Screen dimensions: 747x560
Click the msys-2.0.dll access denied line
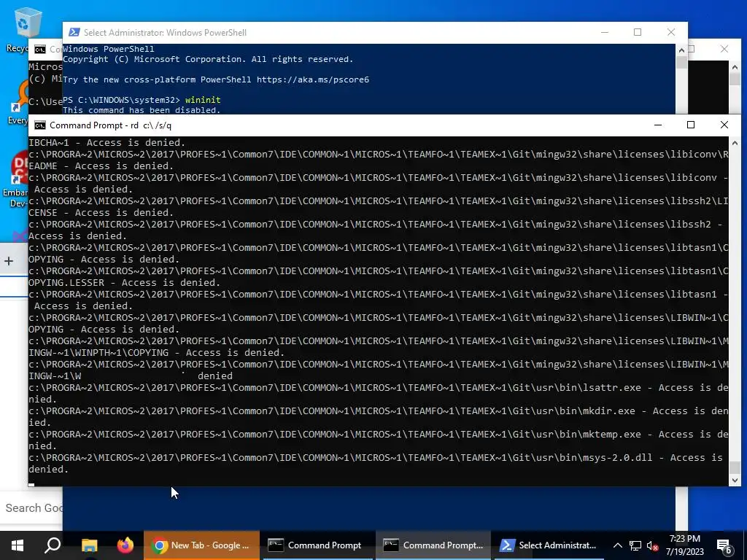pos(379,463)
